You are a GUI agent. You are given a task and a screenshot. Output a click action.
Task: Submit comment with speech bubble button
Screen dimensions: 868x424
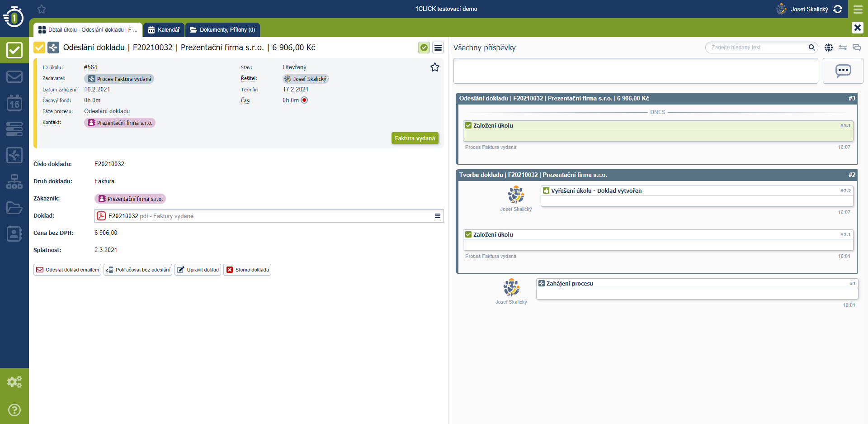click(x=843, y=71)
